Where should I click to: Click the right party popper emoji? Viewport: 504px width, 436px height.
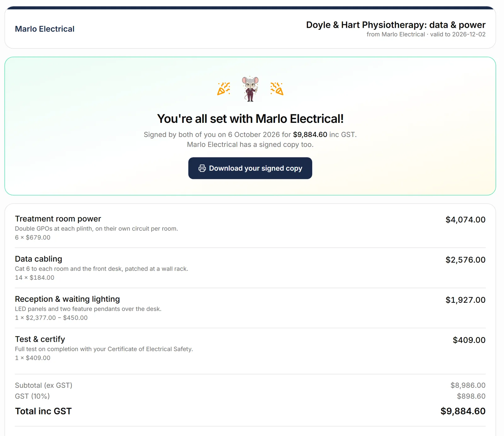click(277, 89)
